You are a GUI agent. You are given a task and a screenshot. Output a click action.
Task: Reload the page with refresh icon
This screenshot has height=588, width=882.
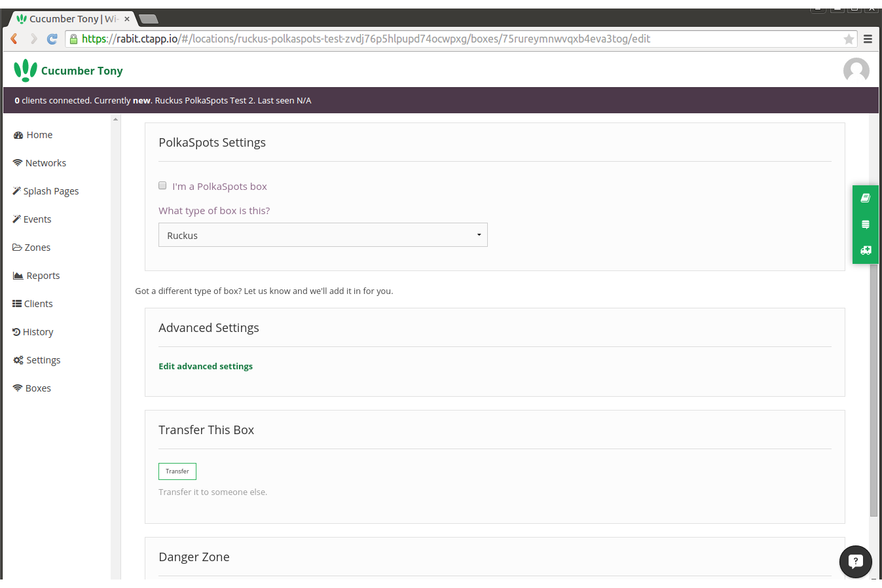click(x=52, y=39)
